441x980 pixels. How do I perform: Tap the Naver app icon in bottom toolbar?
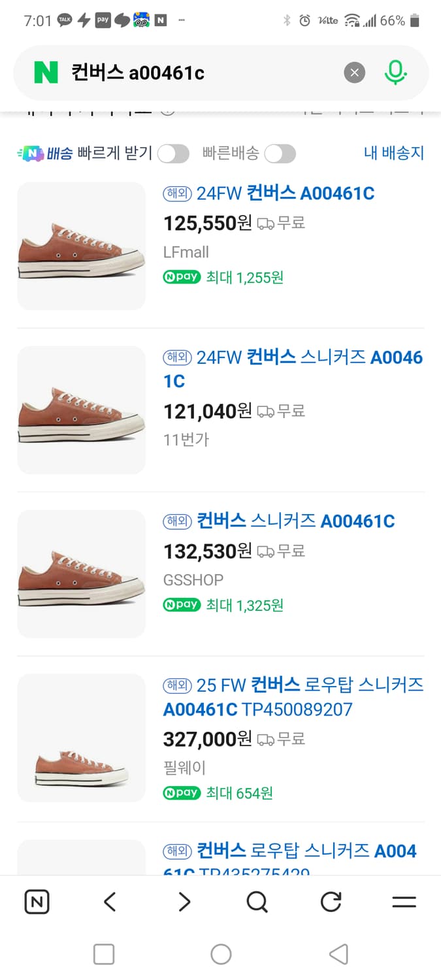tap(37, 902)
